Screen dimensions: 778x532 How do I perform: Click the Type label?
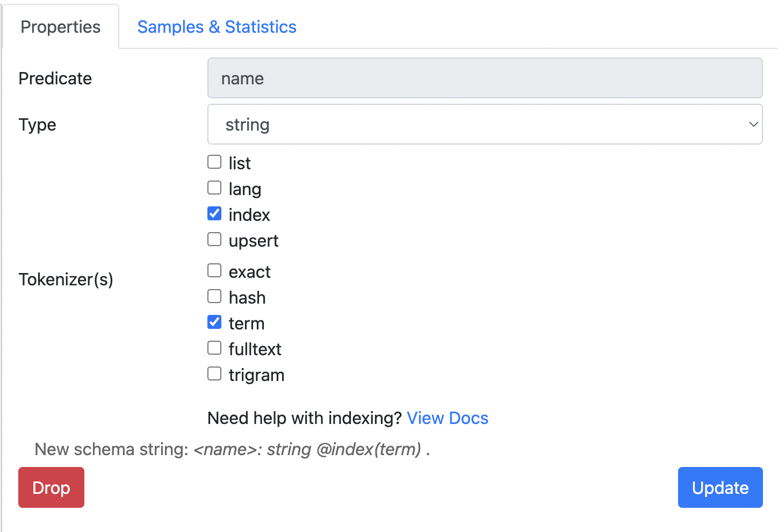(37, 125)
